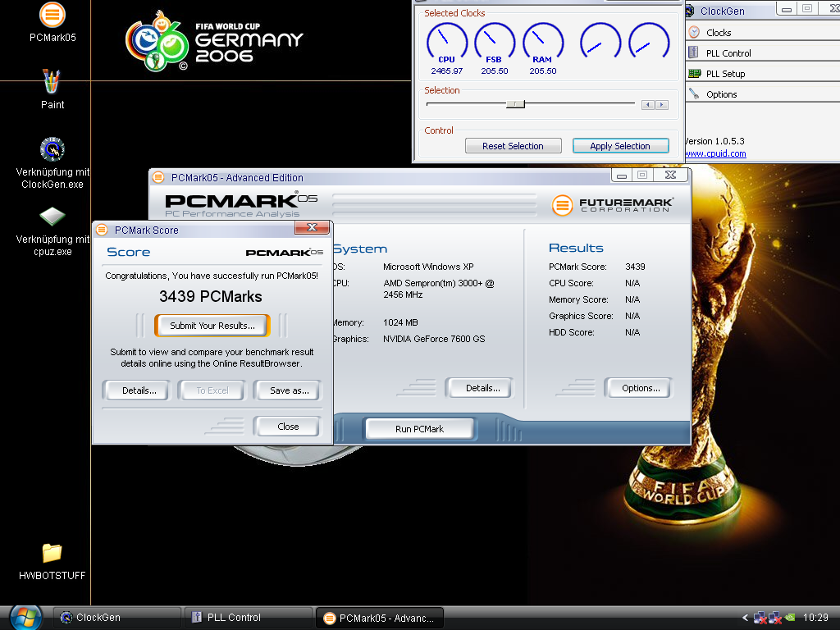
Task: Click the Selection slider thumb in ClockGen
Action: pos(515,104)
